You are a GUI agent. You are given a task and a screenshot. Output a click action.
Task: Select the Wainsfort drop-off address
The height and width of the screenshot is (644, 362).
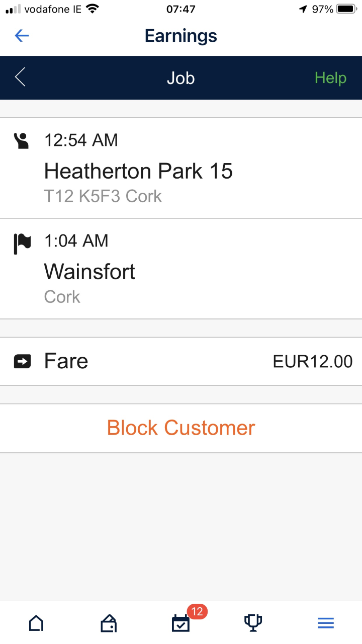89,272
